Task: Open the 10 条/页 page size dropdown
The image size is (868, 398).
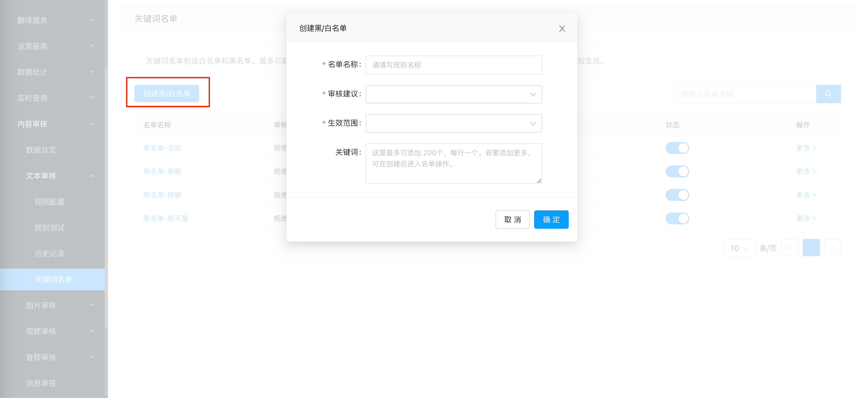Action: pyautogui.click(x=739, y=248)
